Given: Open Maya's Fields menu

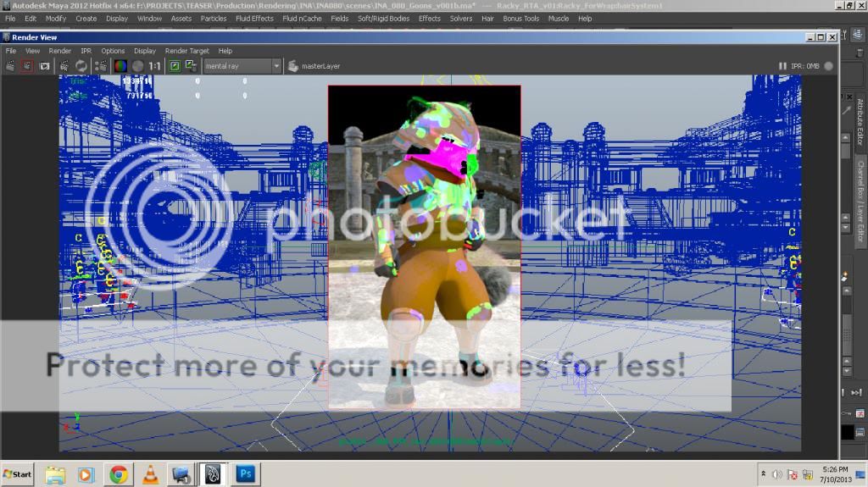Looking at the screenshot, I should point(339,19).
